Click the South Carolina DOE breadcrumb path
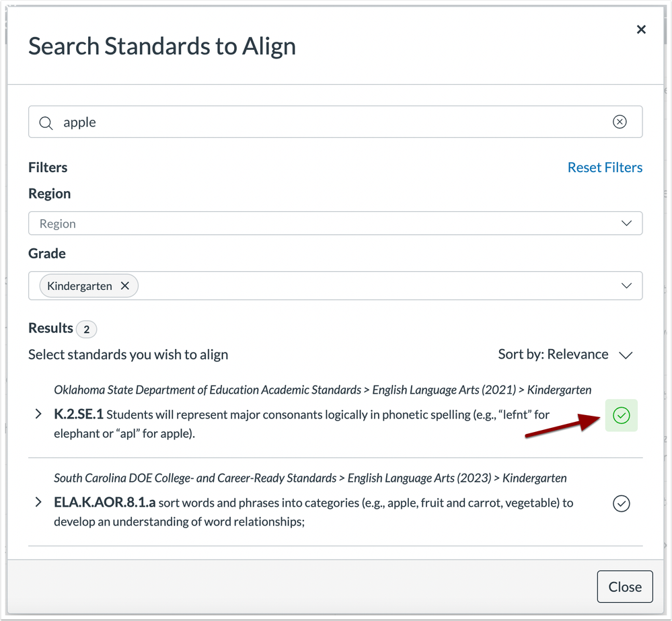 coord(310,478)
